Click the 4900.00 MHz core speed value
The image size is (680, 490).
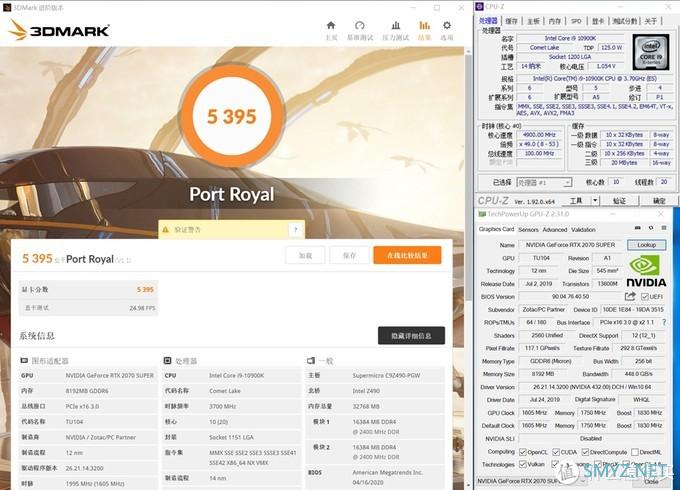[x=539, y=135]
